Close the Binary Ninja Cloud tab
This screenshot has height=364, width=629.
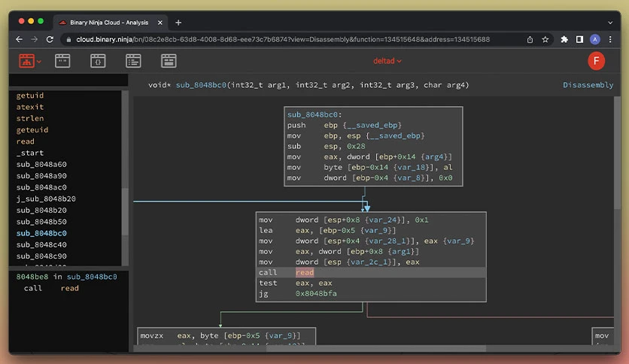[x=160, y=23]
